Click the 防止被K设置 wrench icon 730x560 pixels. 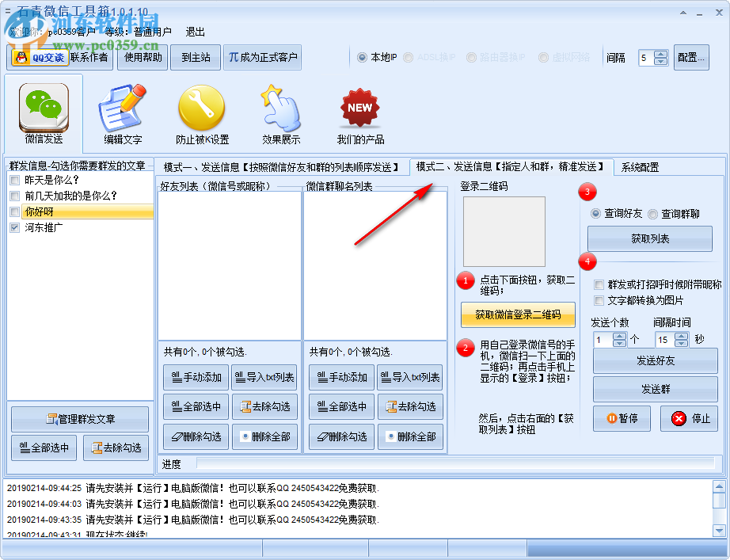pyautogui.click(x=201, y=109)
